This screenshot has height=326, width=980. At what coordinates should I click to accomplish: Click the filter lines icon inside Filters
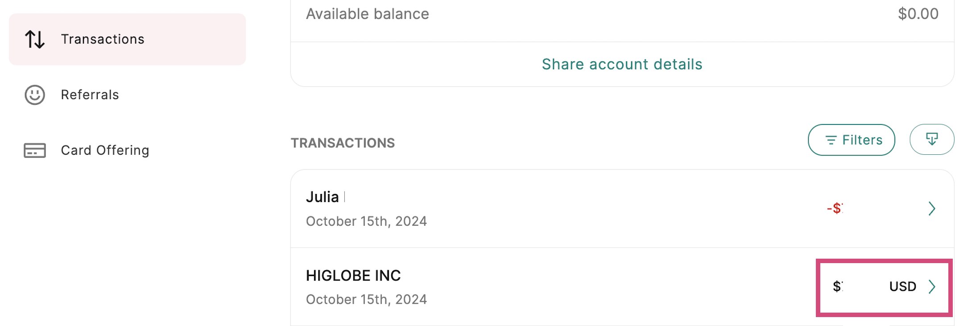click(831, 140)
